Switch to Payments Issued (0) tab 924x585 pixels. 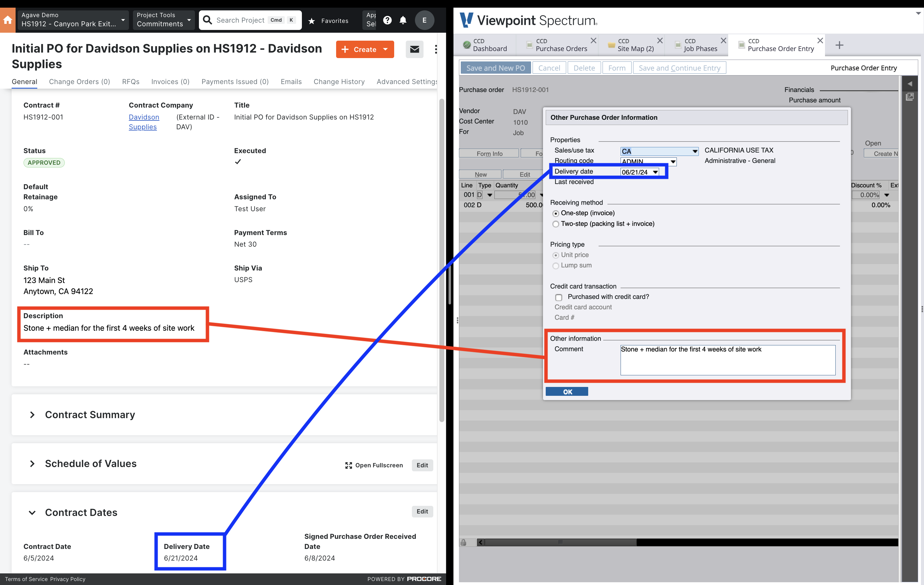pyautogui.click(x=235, y=82)
